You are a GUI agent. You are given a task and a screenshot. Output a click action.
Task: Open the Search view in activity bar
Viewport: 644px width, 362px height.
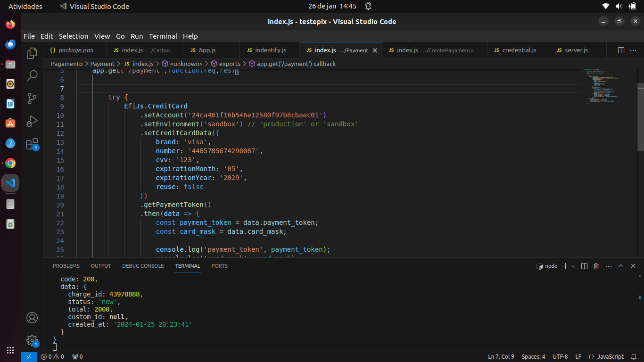coord(32,75)
